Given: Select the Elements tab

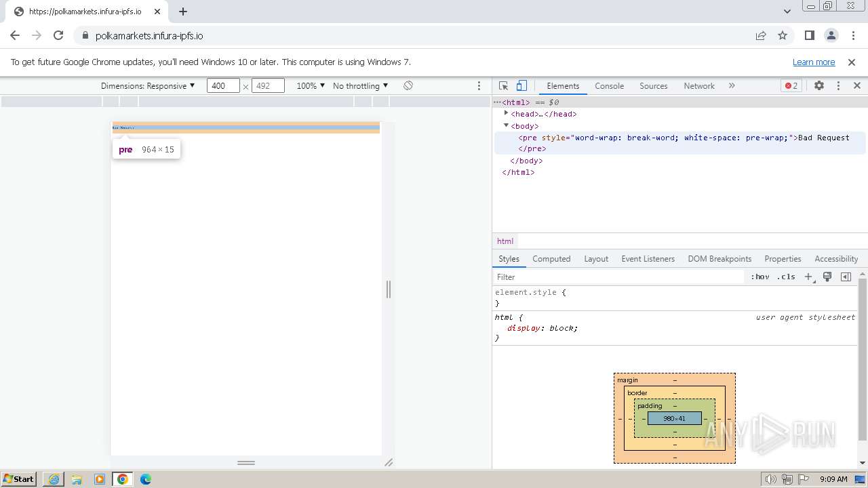Looking at the screenshot, I should tap(563, 86).
